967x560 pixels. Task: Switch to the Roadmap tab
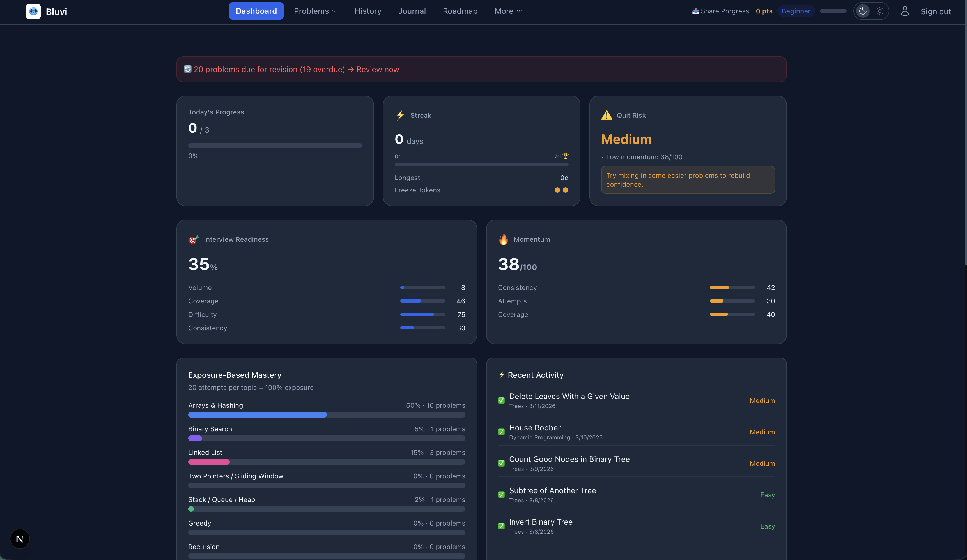pyautogui.click(x=460, y=11)
